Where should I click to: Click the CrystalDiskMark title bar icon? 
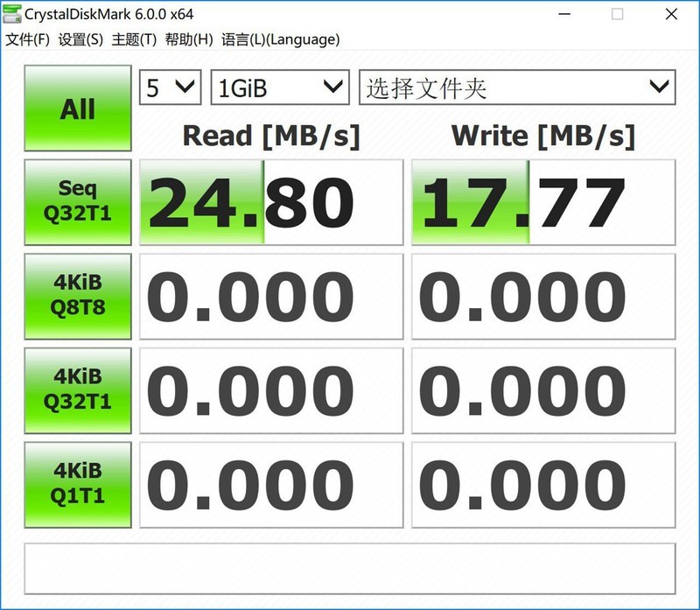tap(12, 11)
